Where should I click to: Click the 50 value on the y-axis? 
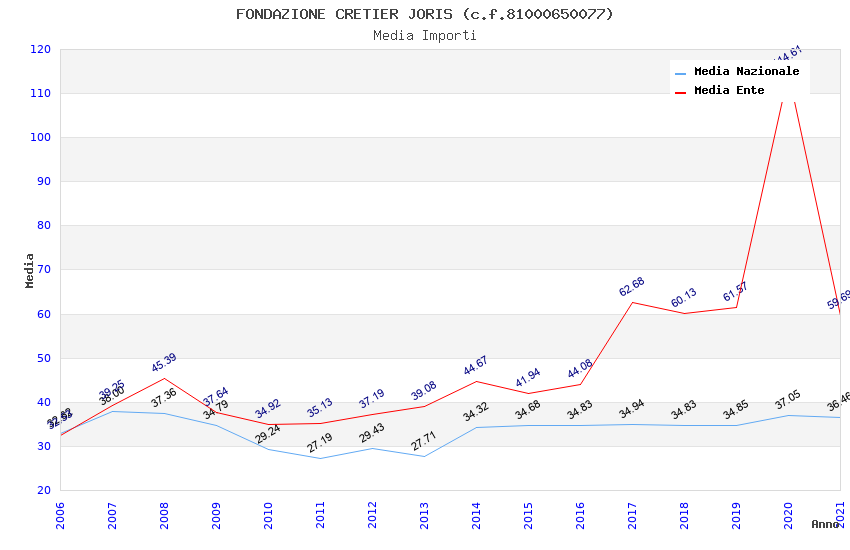pos(44,358)
